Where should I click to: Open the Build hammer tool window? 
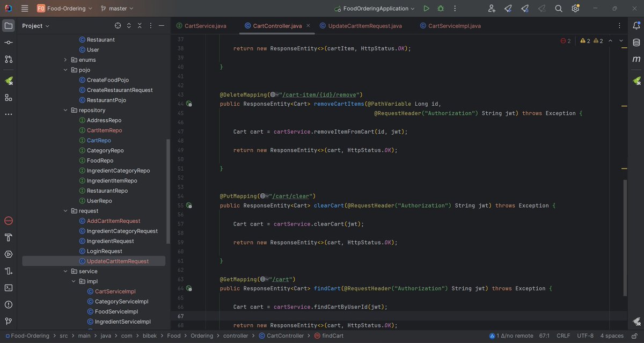9,237
